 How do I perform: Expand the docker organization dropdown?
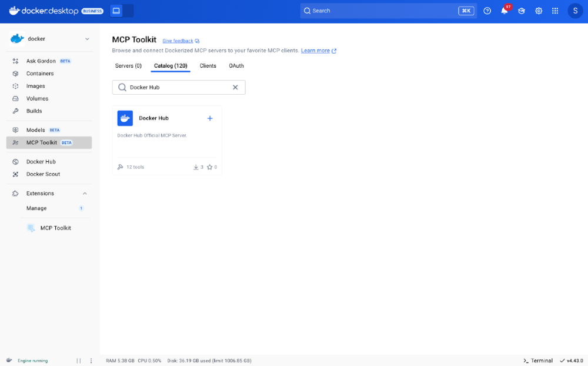87,39
